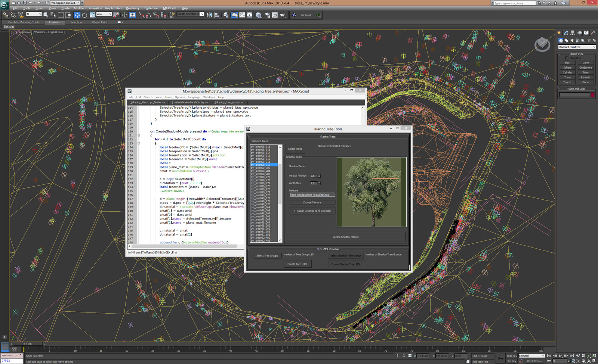Toggle Absolute/Offset transform type-in mode
The height and width of the screenshot is (364, 598).
(x=410, y=356)
